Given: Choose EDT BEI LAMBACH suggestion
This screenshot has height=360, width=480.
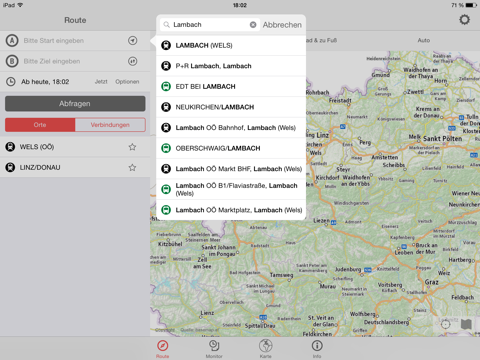Looking at the screenshot, I should click(x=231, y=87).
